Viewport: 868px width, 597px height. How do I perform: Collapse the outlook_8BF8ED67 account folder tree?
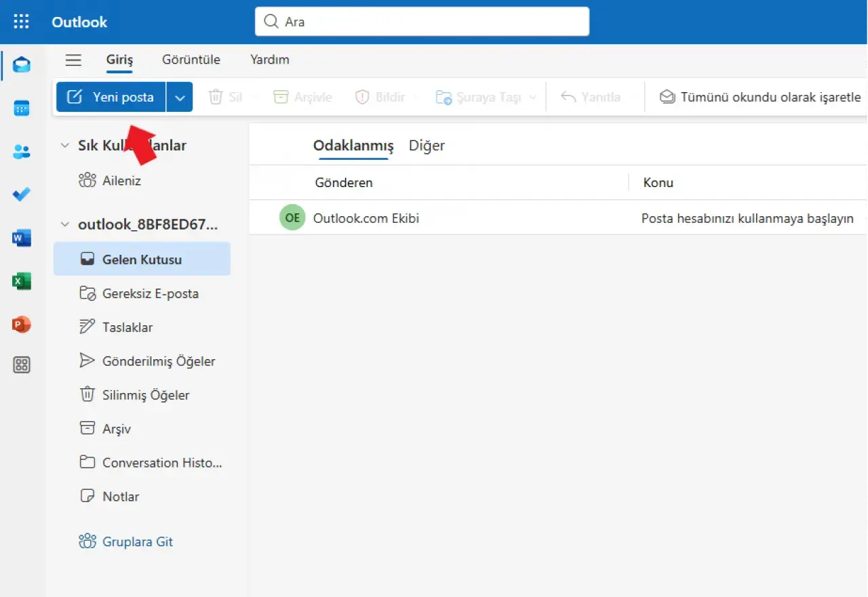(65, 224)
